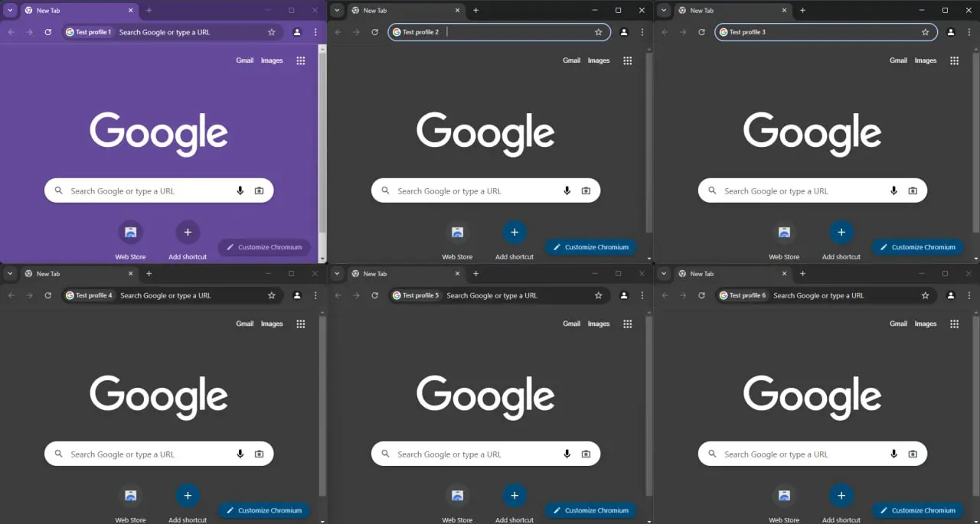Image resolution: width=980 pixels, height=524 pixels.
Task: Click Customize Chromium in Test profile 2's window
Action: pyautogui.click(x=590, y=247)
